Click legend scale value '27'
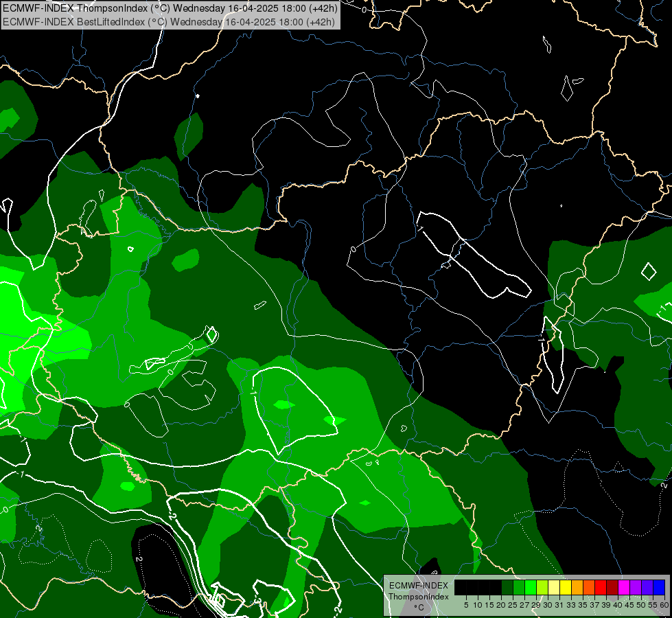Viewport: 672px width, 618px height. [524, 605]
